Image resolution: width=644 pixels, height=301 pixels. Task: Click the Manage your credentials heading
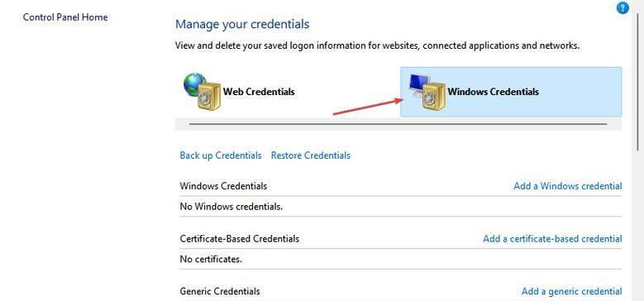(242, 24)
